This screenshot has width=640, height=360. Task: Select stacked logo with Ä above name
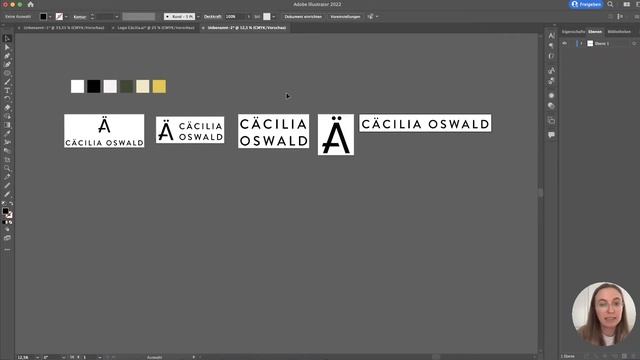tap(104, 131)
